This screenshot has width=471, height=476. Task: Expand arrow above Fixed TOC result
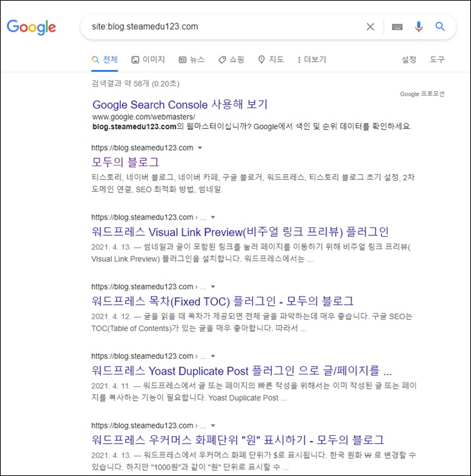pyautogui.click(x=213, y=287)
